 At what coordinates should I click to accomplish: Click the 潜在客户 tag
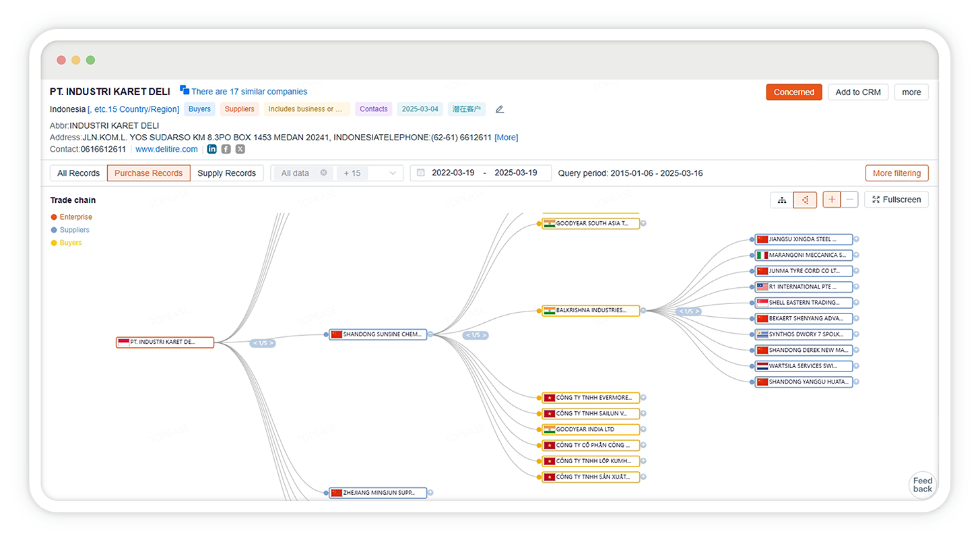[467, 109]
